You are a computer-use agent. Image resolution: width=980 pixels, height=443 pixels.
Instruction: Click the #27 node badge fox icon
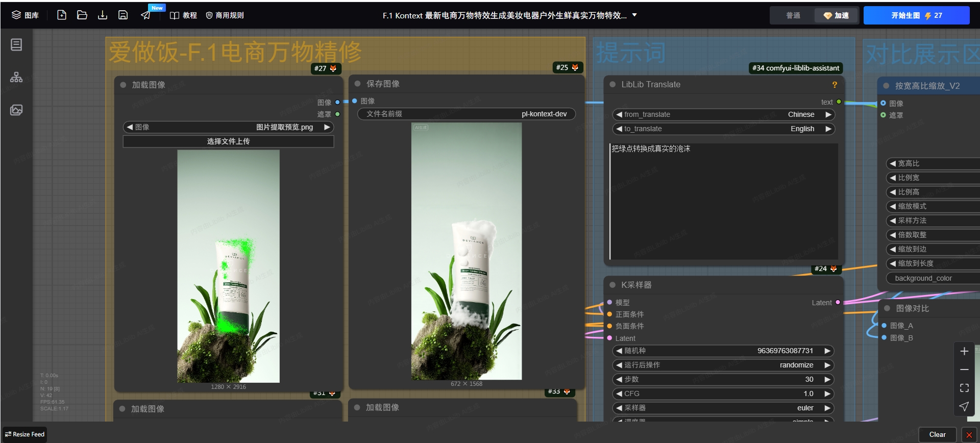coord(333,68)
